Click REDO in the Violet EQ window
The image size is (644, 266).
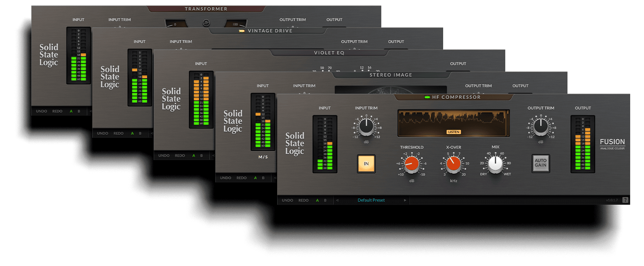[x=180, y=155]
